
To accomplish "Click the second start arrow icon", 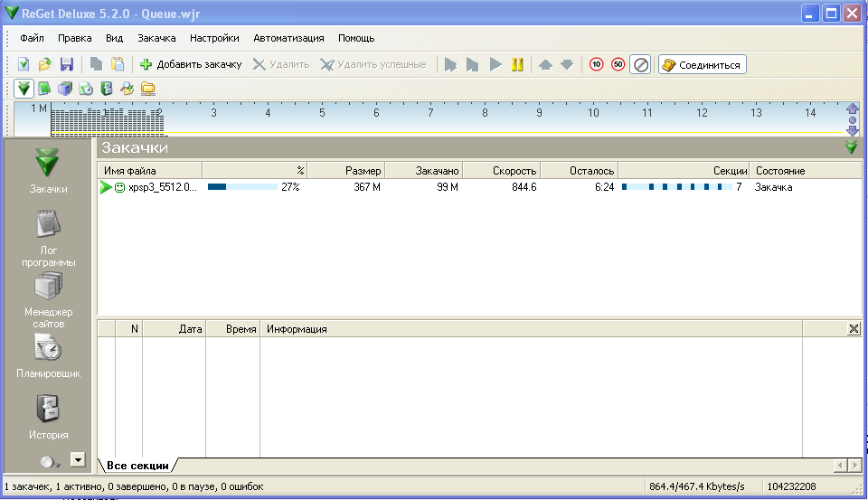I will (x=472, y=65).
